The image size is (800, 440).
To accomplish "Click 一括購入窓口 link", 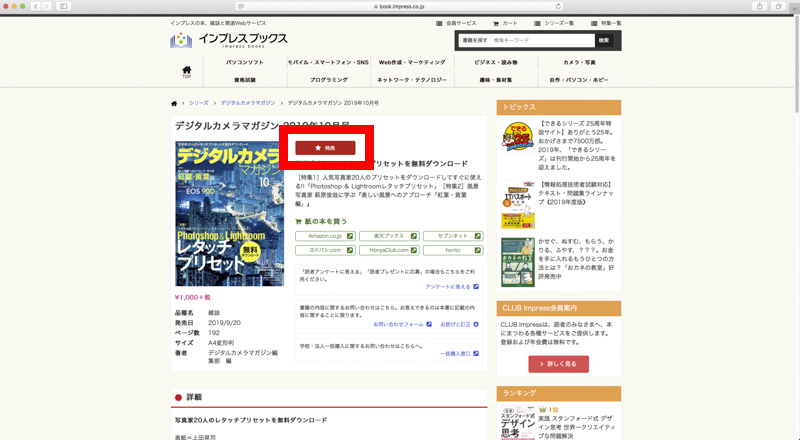I will 455,353.
